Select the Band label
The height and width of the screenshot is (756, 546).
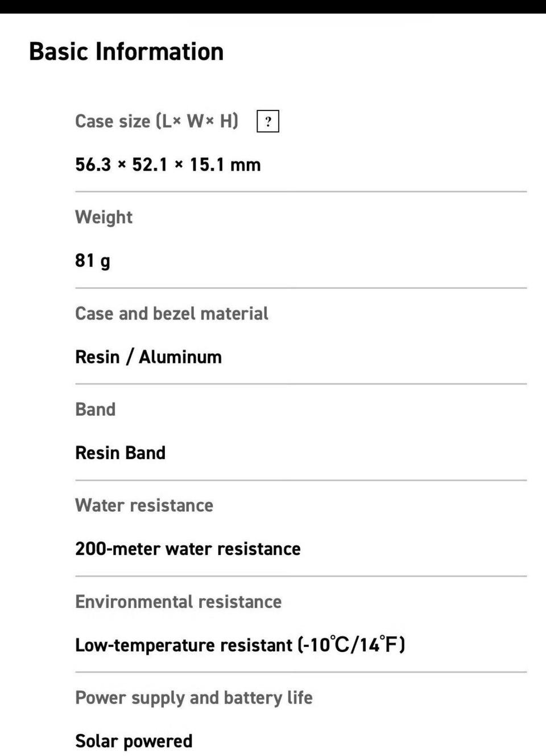[x=95, y=410]
